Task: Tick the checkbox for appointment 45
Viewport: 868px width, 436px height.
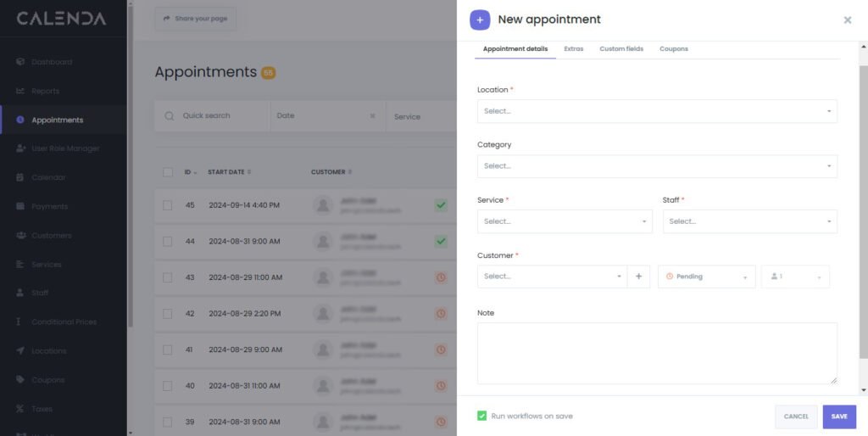Action: [x=168, y=205]
